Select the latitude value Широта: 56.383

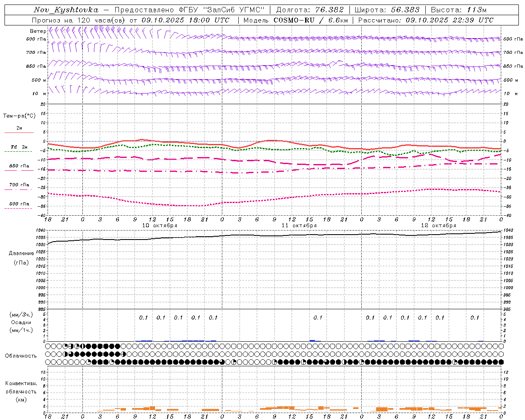click(x=387, y=10)
